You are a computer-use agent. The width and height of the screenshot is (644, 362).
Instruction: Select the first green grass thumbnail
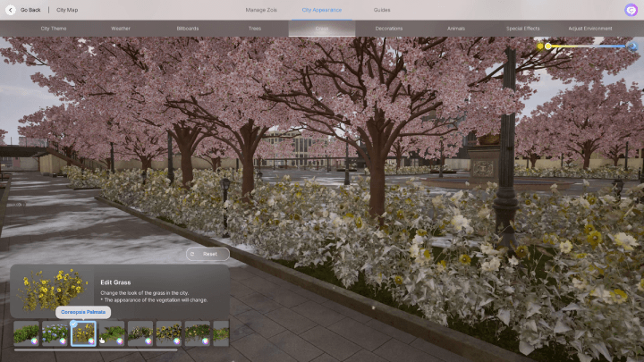(26, 333)
